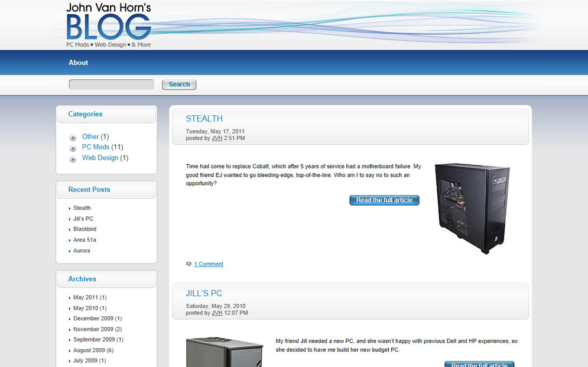The width and height of the screenshot is (588, 367).
Task: Open the JILL'S PC post title
Action: tap(204, 294)
